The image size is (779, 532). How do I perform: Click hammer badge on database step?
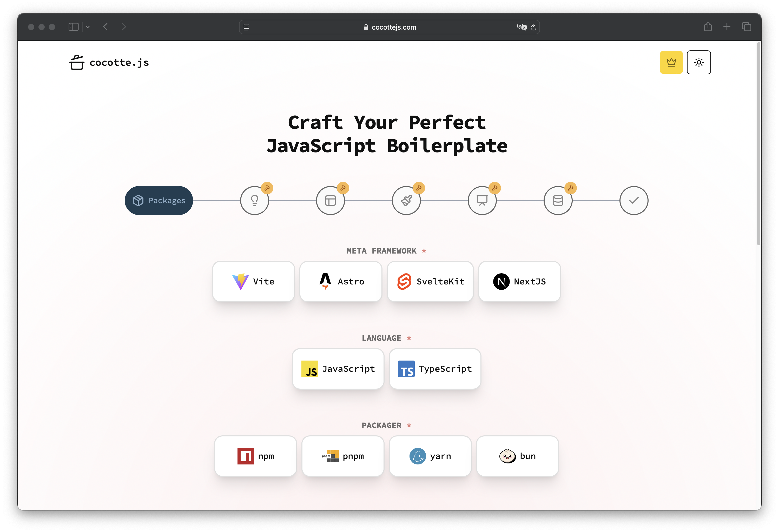571,188
